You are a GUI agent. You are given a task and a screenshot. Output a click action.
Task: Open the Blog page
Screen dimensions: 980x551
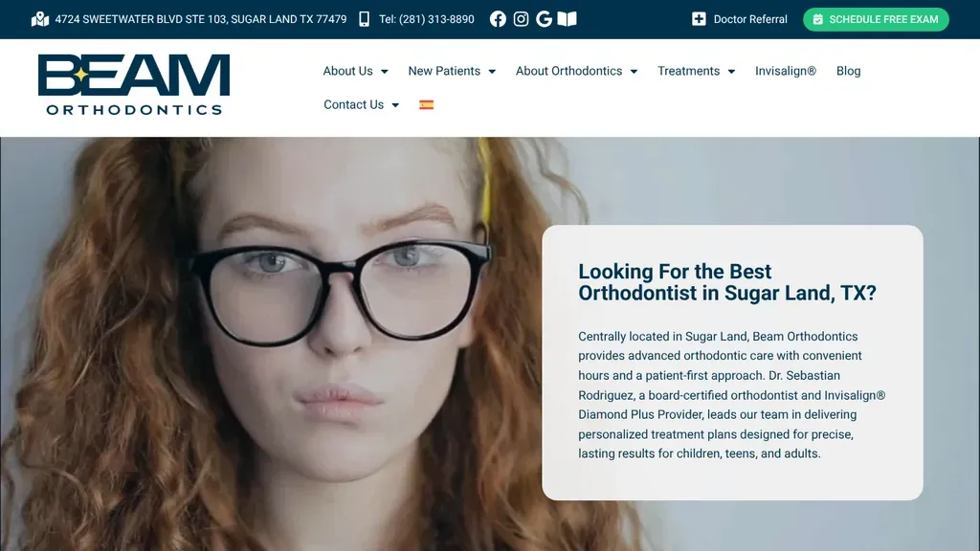848,71
